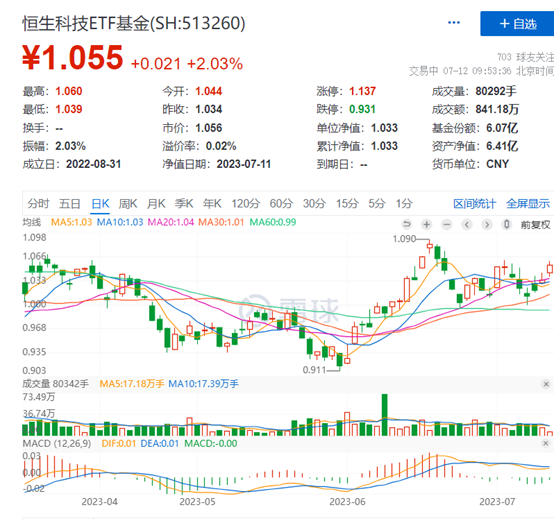Click the tallest green volume bar
554x521 pixels.
point(384,415)
